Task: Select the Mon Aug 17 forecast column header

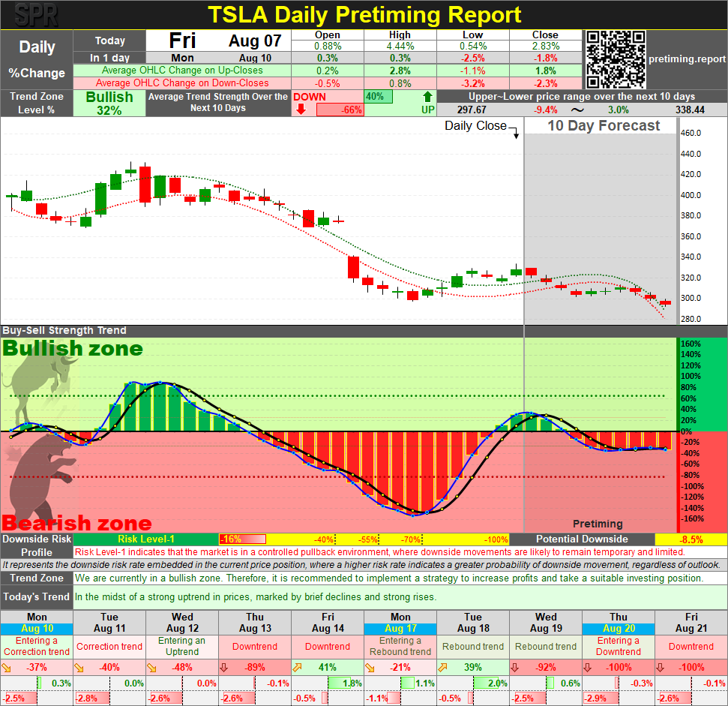Action: coord(400,623)
